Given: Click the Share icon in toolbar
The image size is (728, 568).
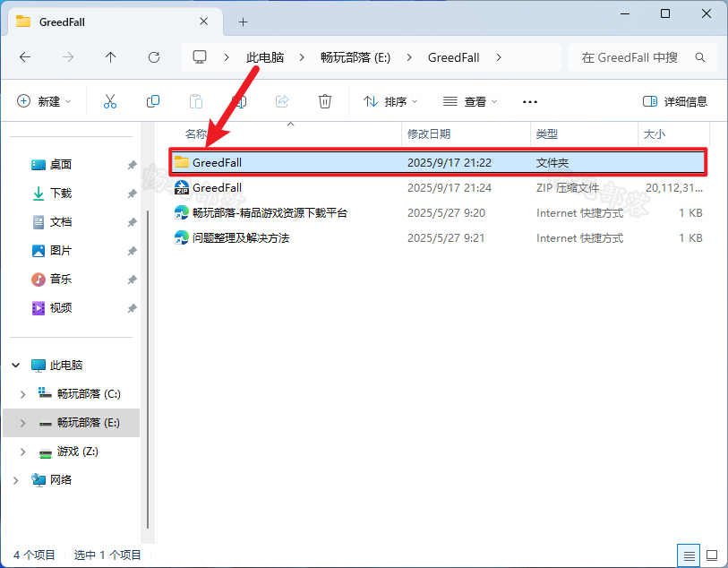Looking at the screenshot, I should (x=282, y=101).
